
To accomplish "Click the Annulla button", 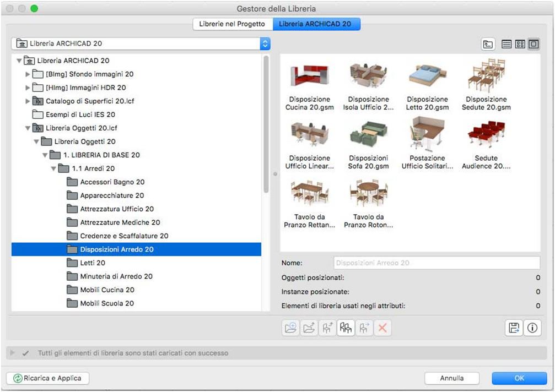I will (x=452, y=378).
